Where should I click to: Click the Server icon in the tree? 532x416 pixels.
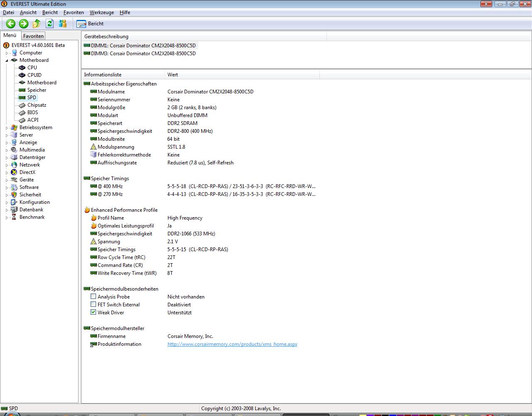[14, 135]
